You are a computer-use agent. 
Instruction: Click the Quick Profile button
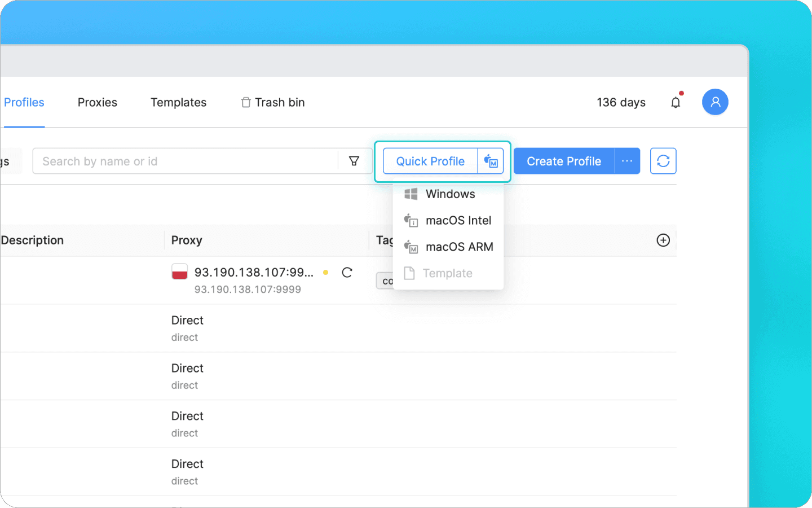pyautogui.click(x=430, y=161)
